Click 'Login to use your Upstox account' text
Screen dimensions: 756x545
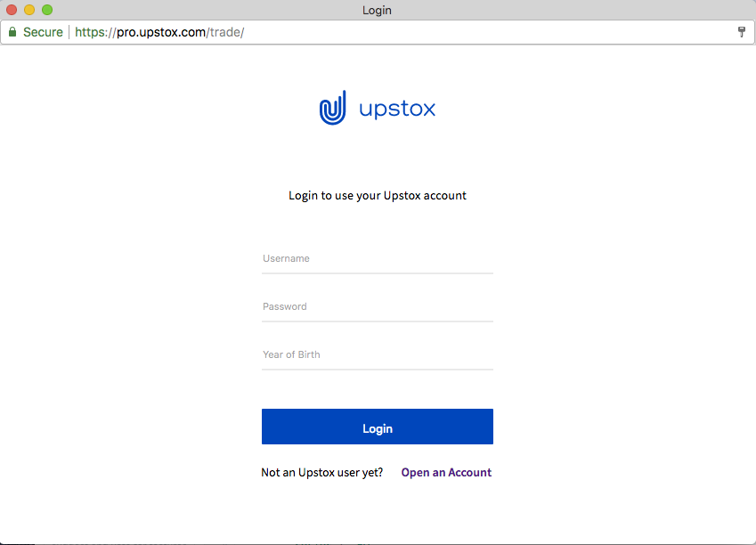[377, 196]
